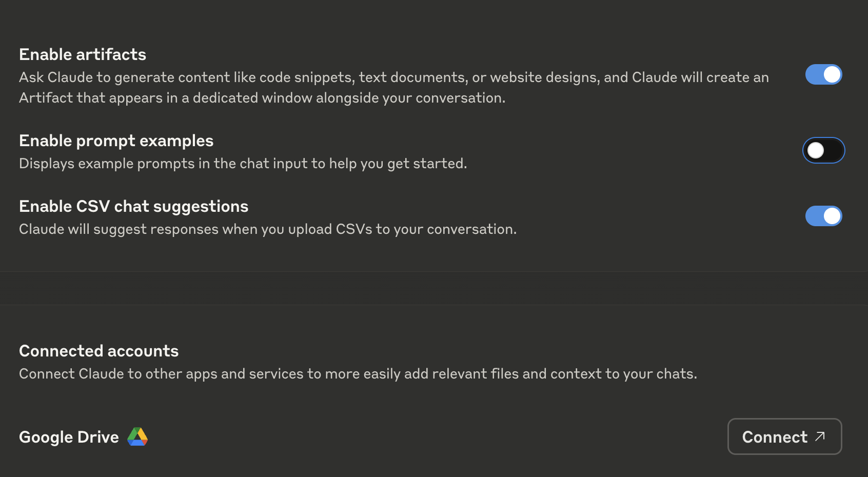Click the empty band between the section dividers
The height and width of the screenshot is (477, 868).
click(434, 288)
